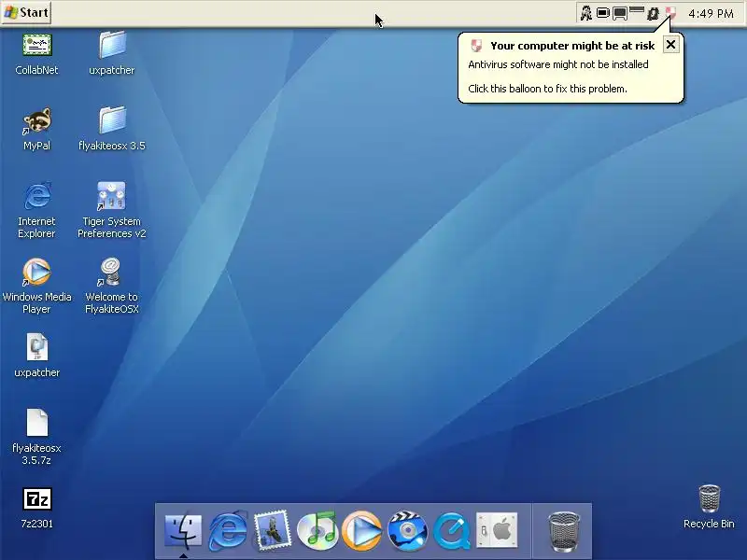Screen dimensions: 747x560
Task: Launch the MyPal raccoon shortcut
Action: click(36, 129)
